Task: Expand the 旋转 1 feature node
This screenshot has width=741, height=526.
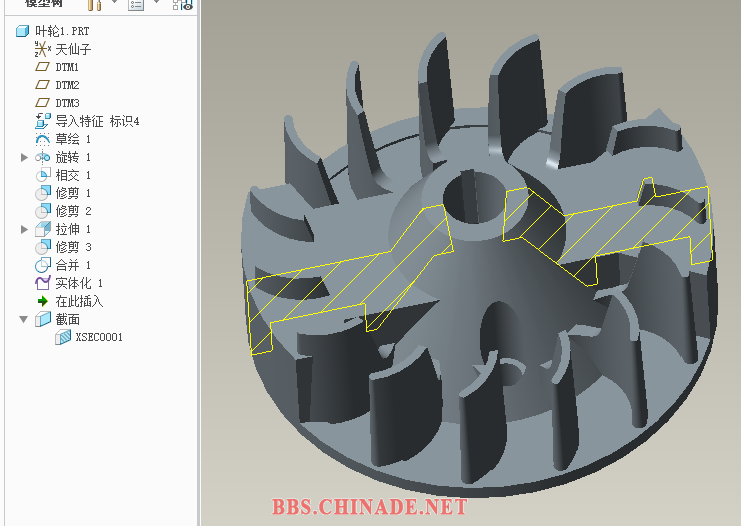Action: (25, 157)
